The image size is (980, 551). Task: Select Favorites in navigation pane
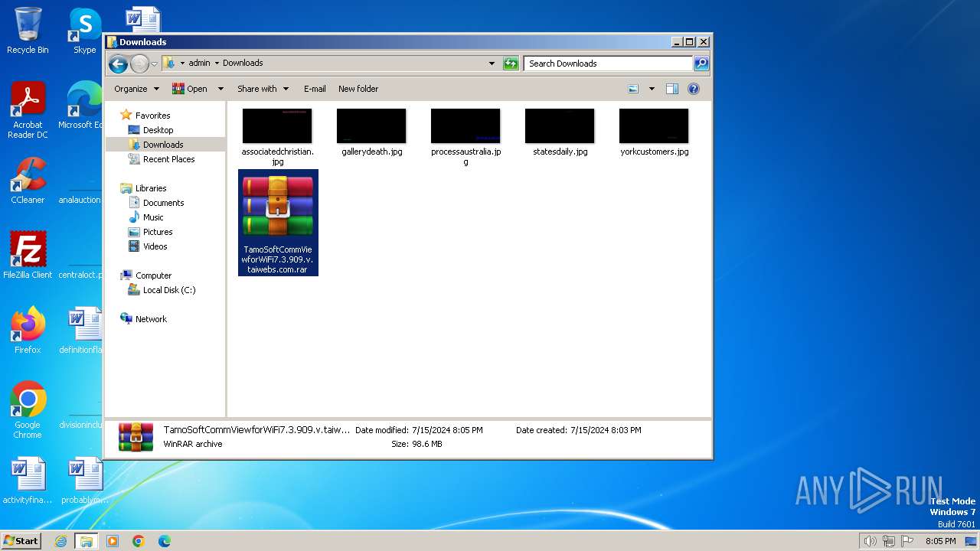(152, 116)
